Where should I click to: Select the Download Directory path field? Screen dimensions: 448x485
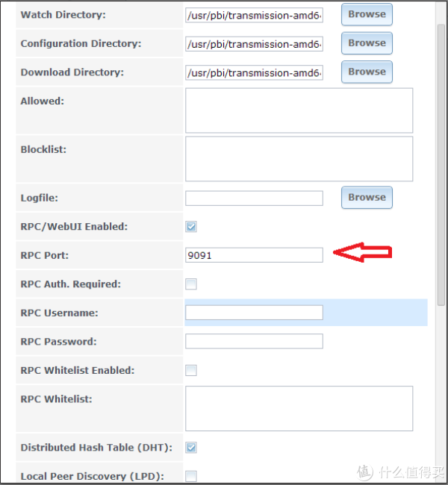pos(254,72)
